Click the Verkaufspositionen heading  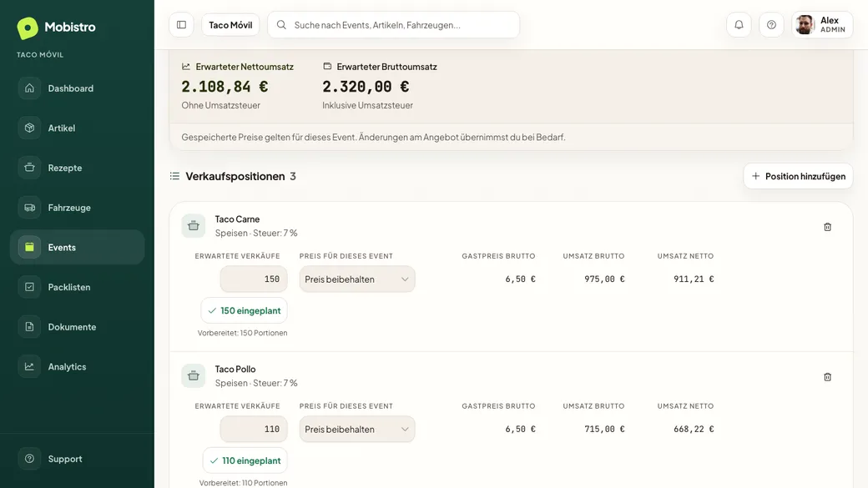235,176
